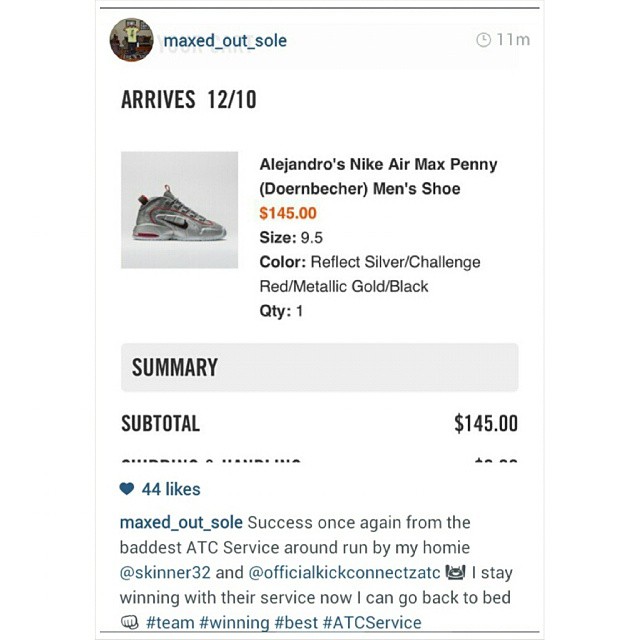Click the Alejandro's Nike Air Max Penny title
Screen dimensions: 640x640
click(378, 176)
